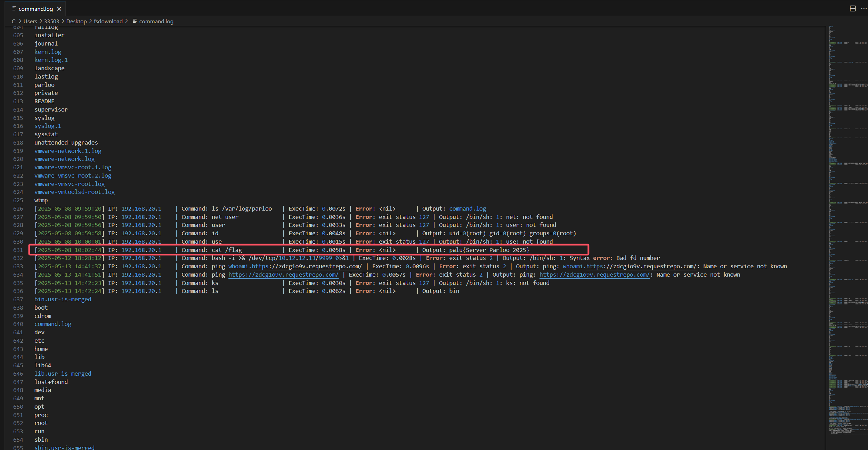Expand the fsdownload breadcrumb

click(x=108, y=21)
